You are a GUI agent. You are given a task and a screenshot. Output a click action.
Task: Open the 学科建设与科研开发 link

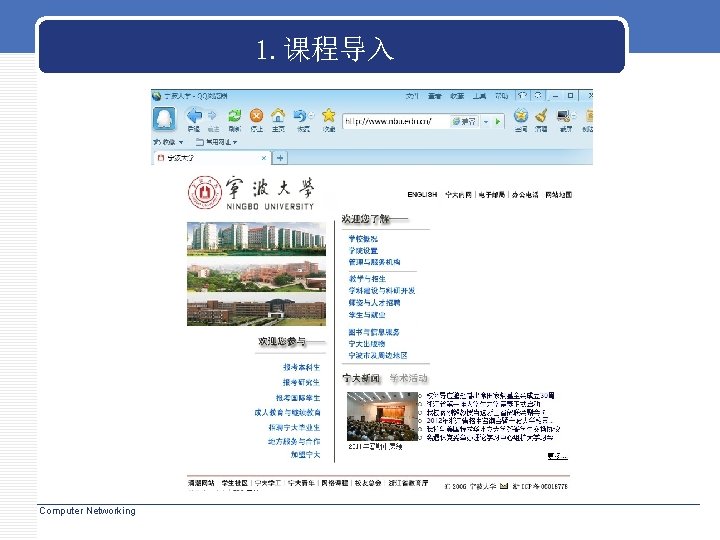tap(382, 291)
